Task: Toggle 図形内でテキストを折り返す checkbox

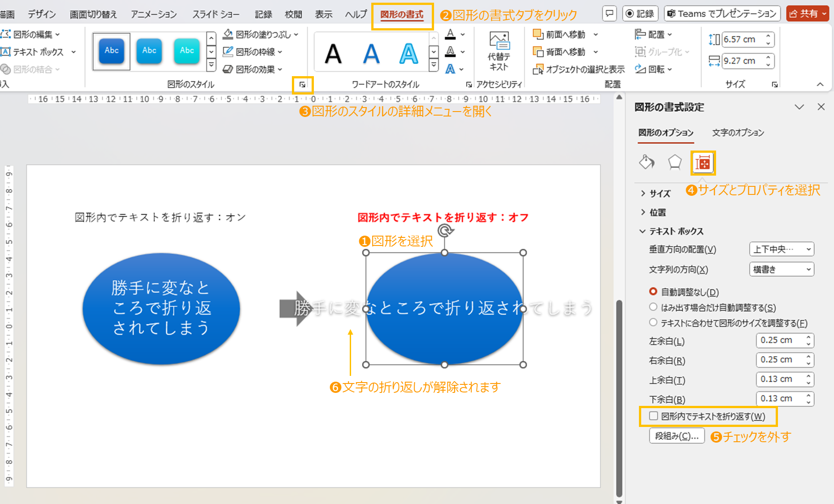Action: (654, 416)
